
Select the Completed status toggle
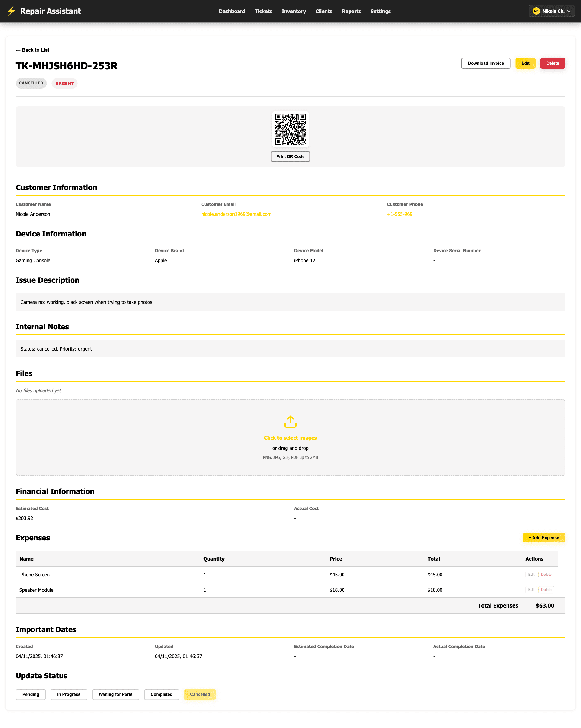click(161, 695)
